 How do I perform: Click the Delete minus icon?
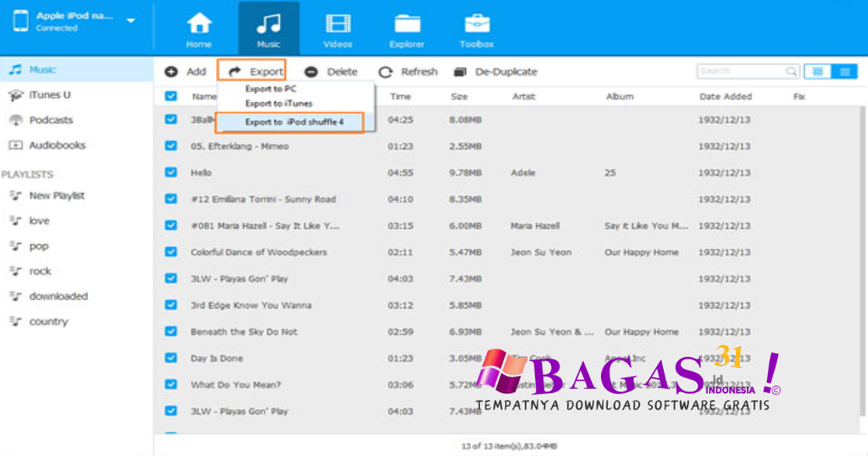[311, 71]
